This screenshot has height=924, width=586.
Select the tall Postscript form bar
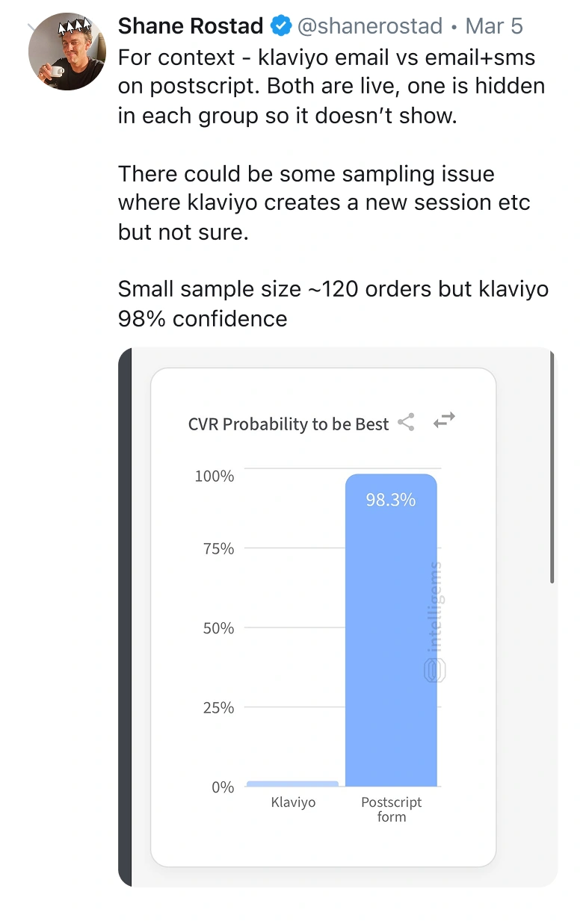pyautogui.click(x=391, y=630)
